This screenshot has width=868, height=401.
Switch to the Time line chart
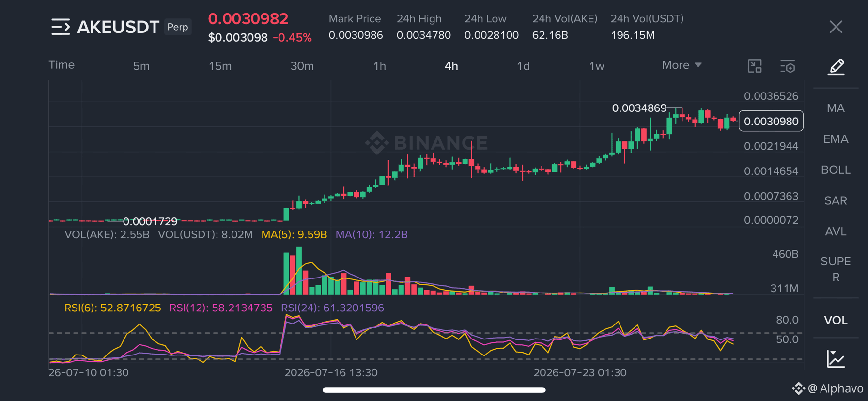tap(62, 65)
